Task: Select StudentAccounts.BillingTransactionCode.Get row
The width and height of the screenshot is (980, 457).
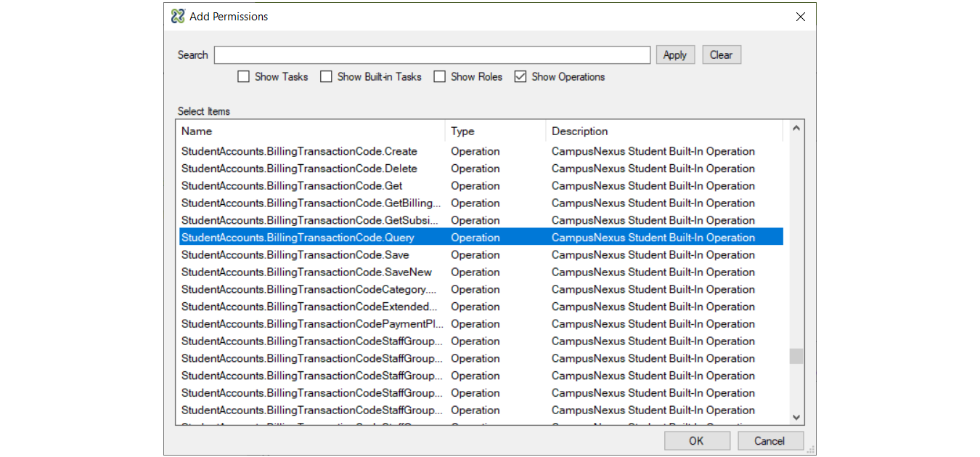Action: [481, 186]
